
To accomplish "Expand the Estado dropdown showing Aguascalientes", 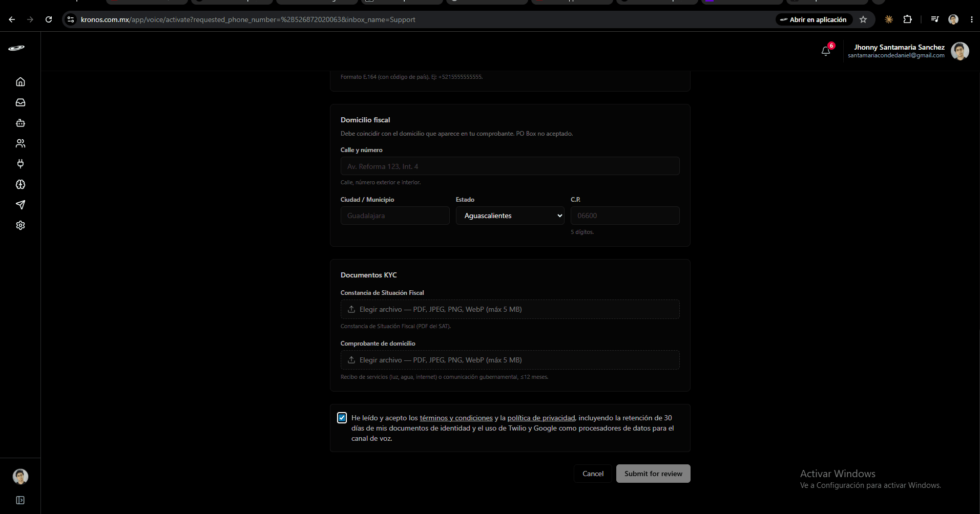I will pyautogui.click(x=510, y=216).
